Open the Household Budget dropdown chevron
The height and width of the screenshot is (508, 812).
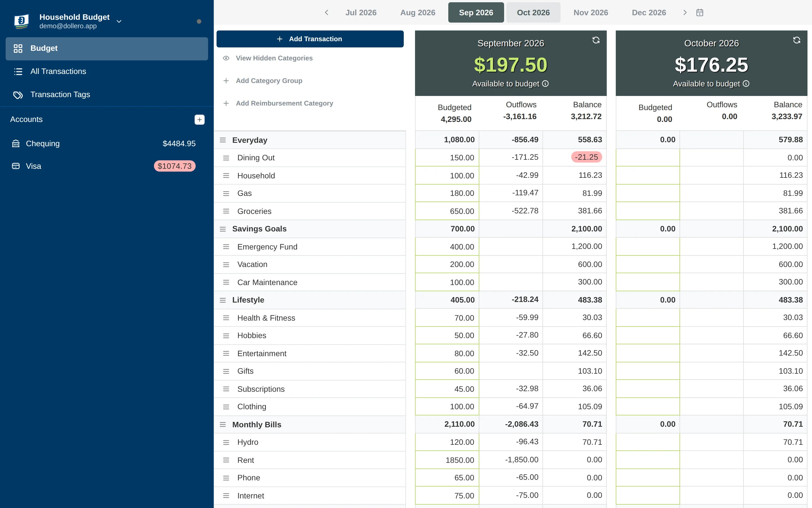[x=119, y=21]
